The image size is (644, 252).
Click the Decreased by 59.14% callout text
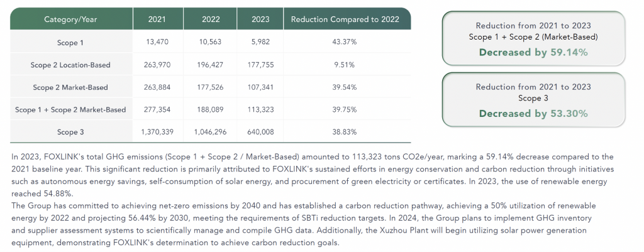(533, 53)
